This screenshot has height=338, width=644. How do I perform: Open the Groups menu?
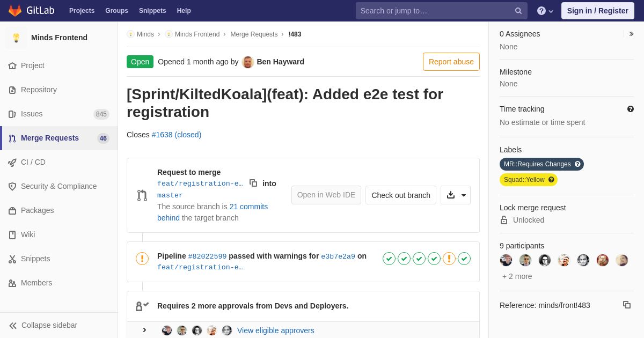tap(116, 11)
